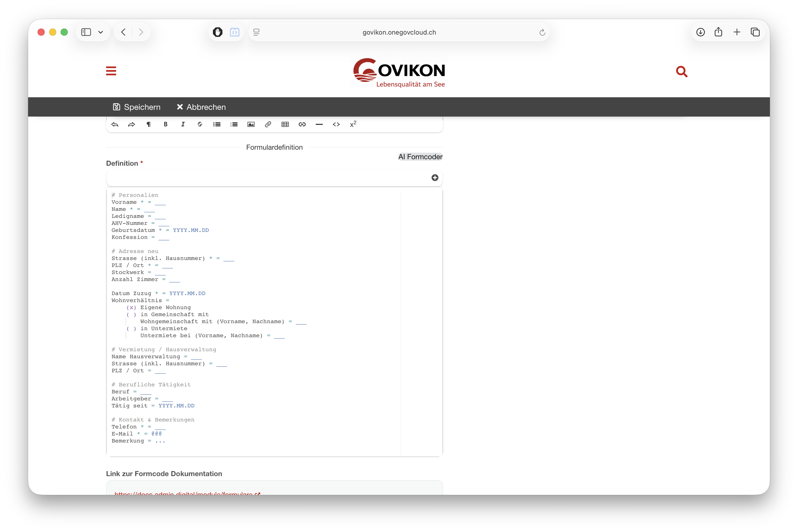This screenshot has height=532, width=798.
Task: Insert a horizontal line
Action: (319, 125)
